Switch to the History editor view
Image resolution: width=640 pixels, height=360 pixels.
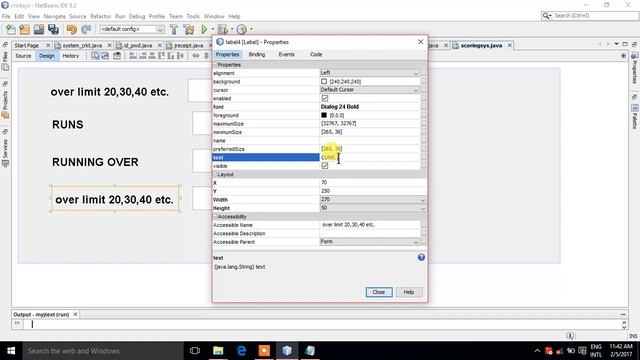(71, 56)
